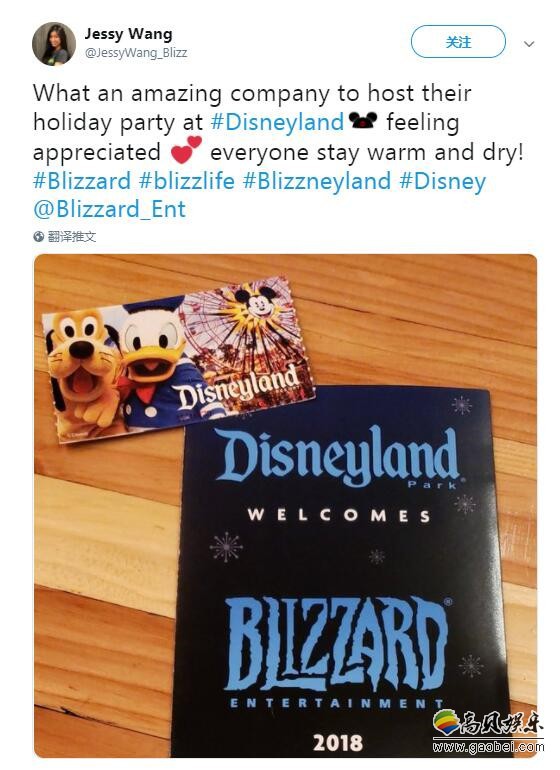Open the #Blizzneyland hashtag
The image size is (560, 770).
pyautogui.click(x=317, y=181)
